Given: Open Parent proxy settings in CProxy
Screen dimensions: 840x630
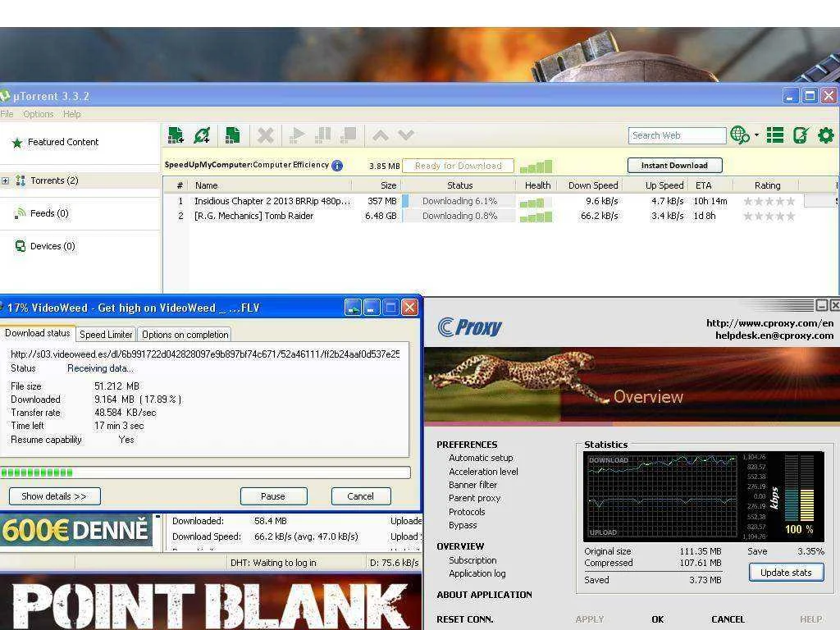Looking at the screenshot, I should 475,498.
